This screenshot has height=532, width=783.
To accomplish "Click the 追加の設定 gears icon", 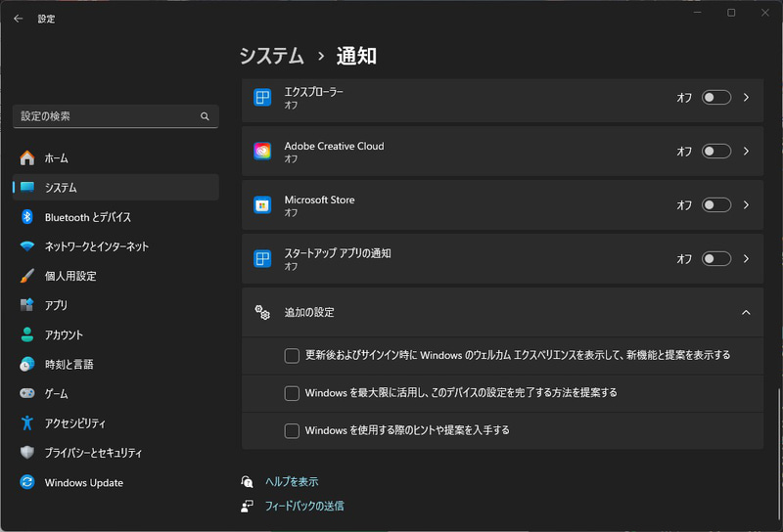I will [x=262, y=312].
